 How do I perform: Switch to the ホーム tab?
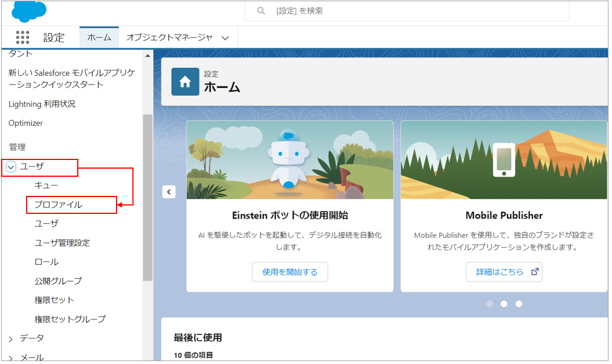pyautogui.click(x=99, y=38)
